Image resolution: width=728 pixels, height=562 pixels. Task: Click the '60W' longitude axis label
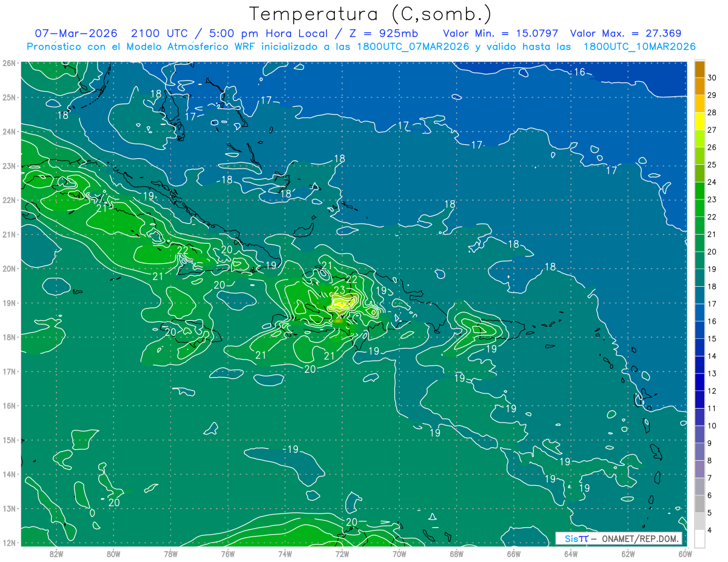[x=685, y=554]
